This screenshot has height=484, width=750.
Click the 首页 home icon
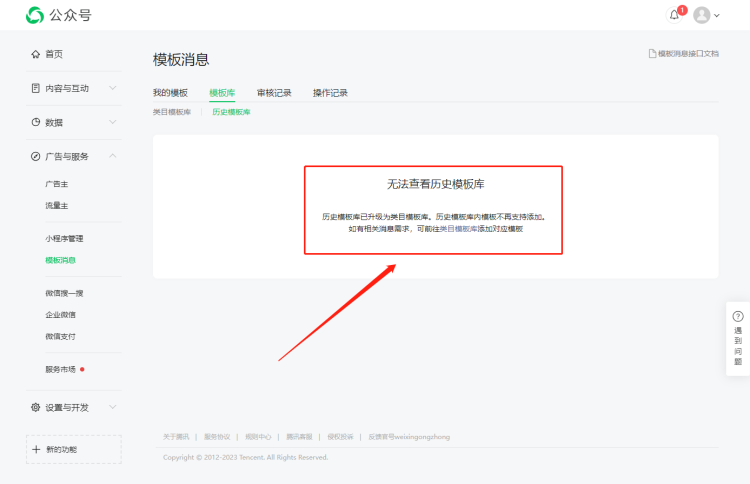tap(36, 54)
